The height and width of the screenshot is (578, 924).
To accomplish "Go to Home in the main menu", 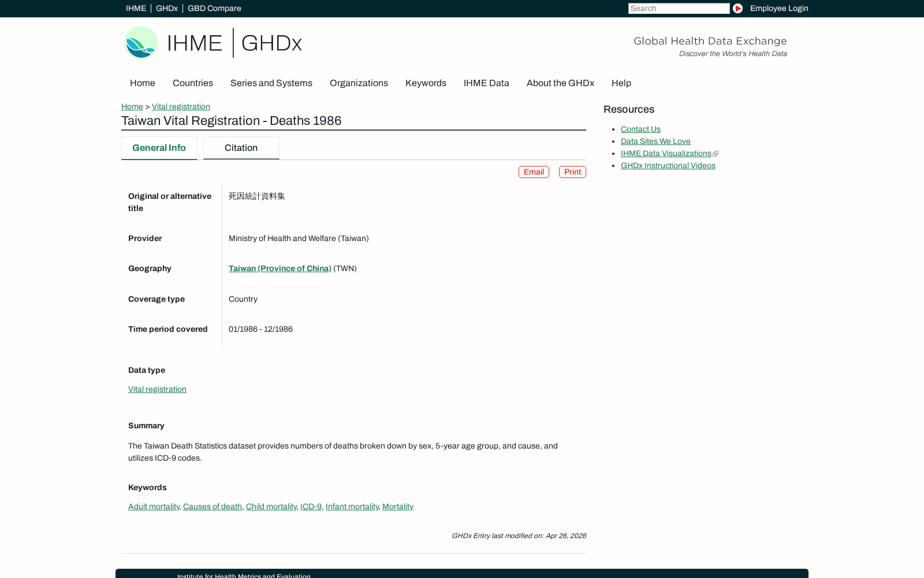I will click(x=143, y=83).
